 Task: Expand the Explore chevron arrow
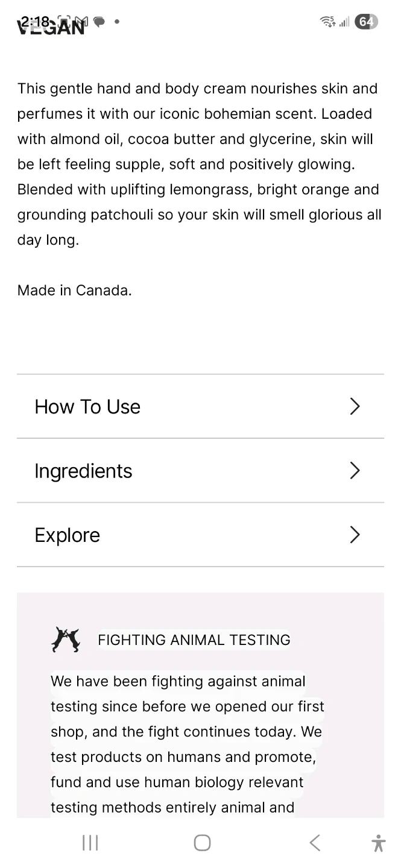pyautogui.click(x=355, y=535)
